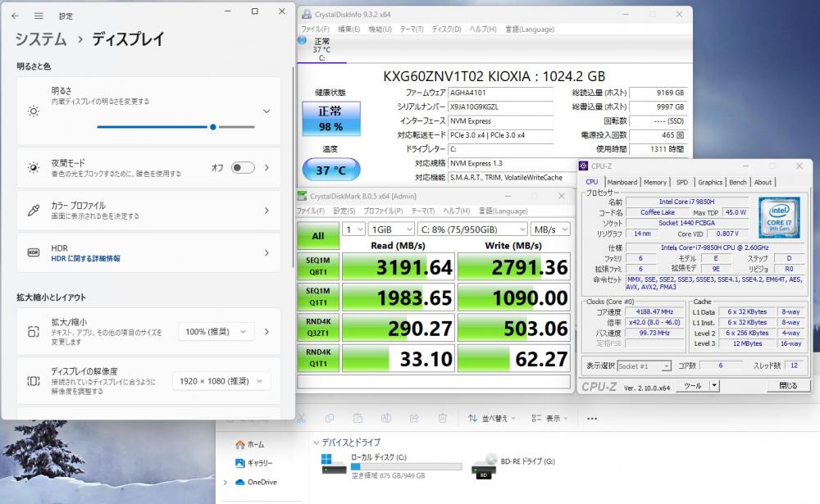Switch to the Mainboard tab in CPU-Z
Screen dimensions: 820x504
[x=622, y=182]
